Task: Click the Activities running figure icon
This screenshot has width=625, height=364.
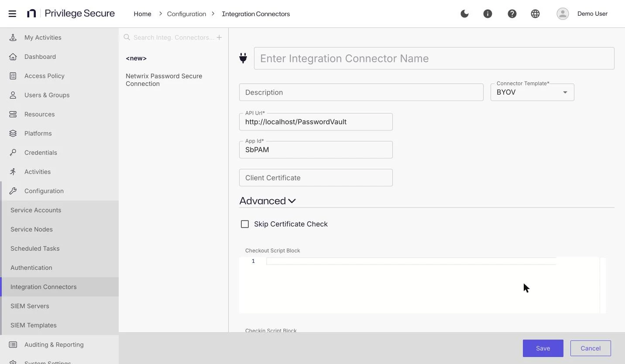Action: pos(13,172)
